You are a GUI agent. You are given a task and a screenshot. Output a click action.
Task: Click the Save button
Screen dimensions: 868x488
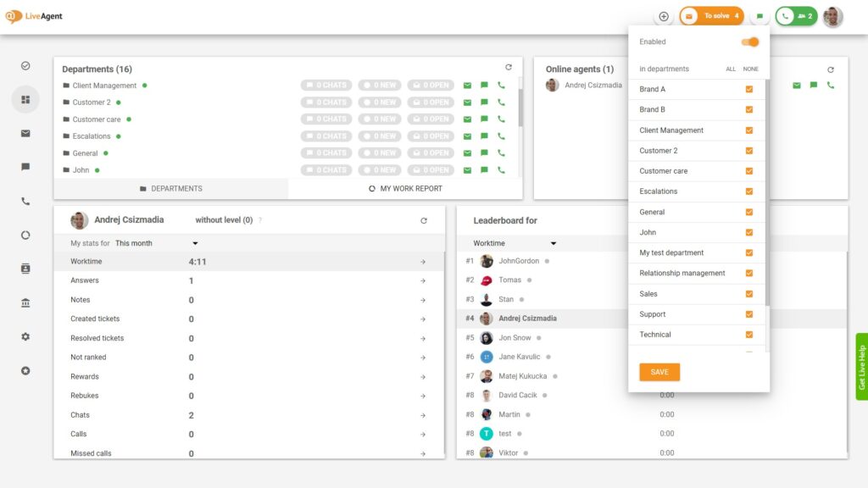click(x=659, y=372)
